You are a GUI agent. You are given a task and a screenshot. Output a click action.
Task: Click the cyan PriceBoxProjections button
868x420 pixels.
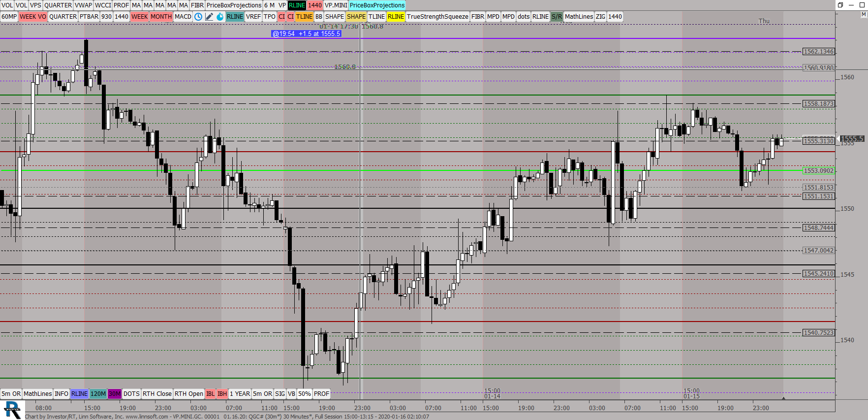tap(377, 5)
